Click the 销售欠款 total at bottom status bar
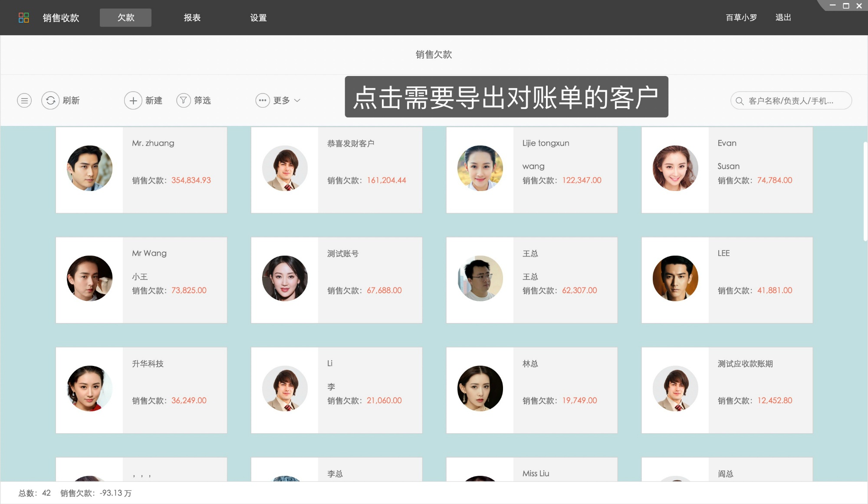 (x=95, y=493)
